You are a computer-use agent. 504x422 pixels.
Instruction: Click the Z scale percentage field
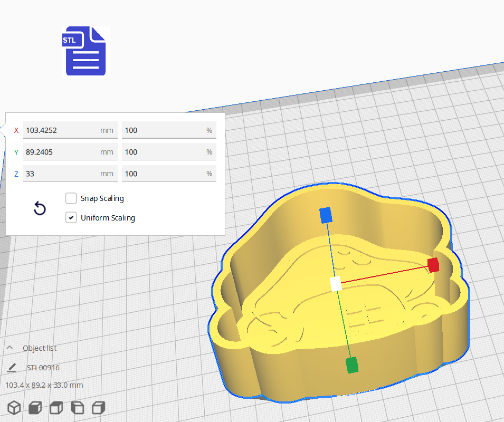coord(164,174)
